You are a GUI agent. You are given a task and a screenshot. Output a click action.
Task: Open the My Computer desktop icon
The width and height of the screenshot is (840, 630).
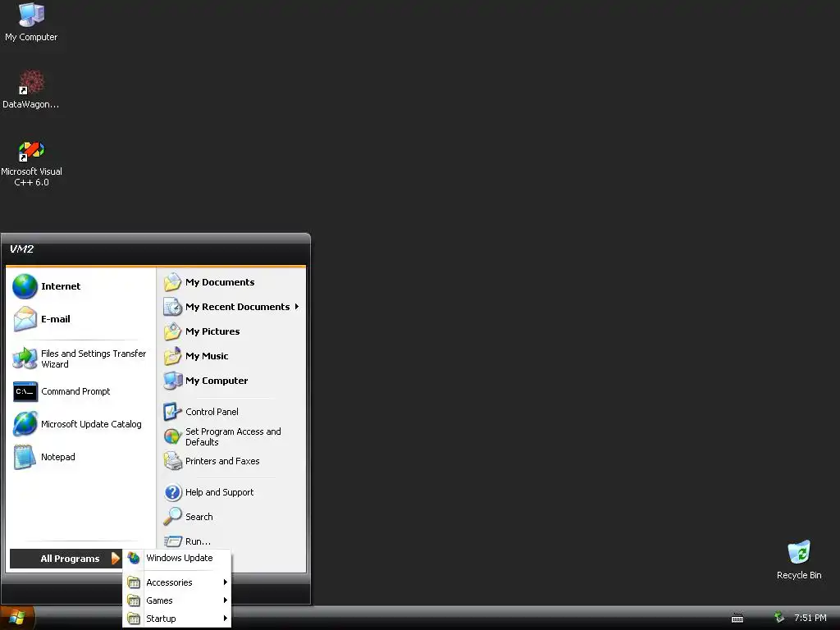coord(31,21)
